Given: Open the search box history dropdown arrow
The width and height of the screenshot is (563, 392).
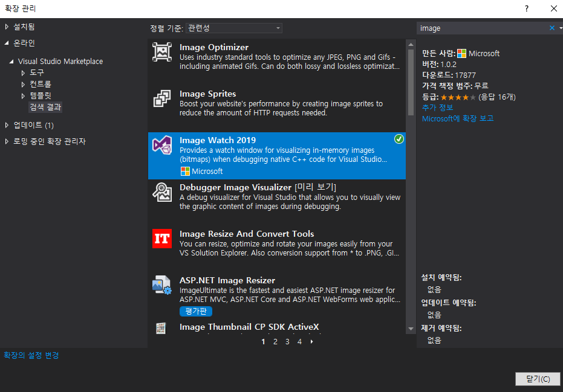Looking at the screenshot, I should 561,28.
